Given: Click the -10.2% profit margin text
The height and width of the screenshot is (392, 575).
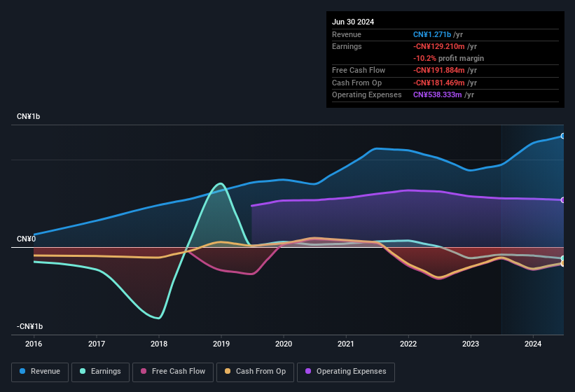Looking at the screenshot, I should (448, 58).
